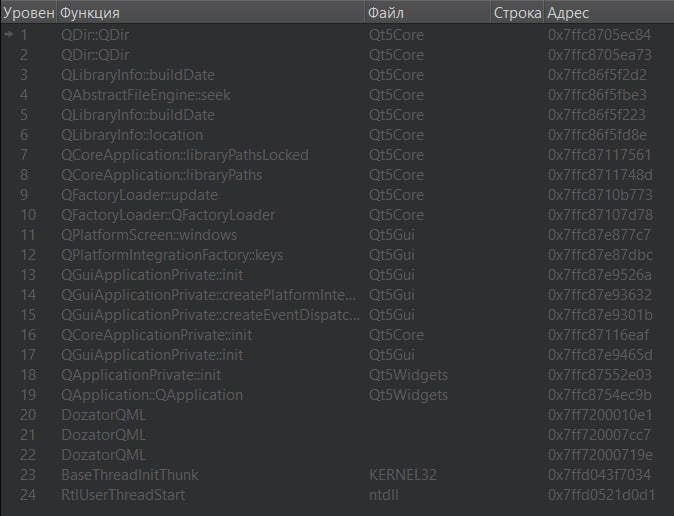Click address 0x7ffc8710b773

click(600, 195)
